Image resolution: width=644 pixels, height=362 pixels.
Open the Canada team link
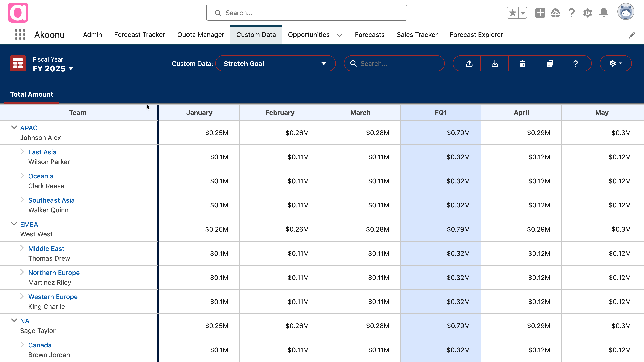(x=40, y=345)
